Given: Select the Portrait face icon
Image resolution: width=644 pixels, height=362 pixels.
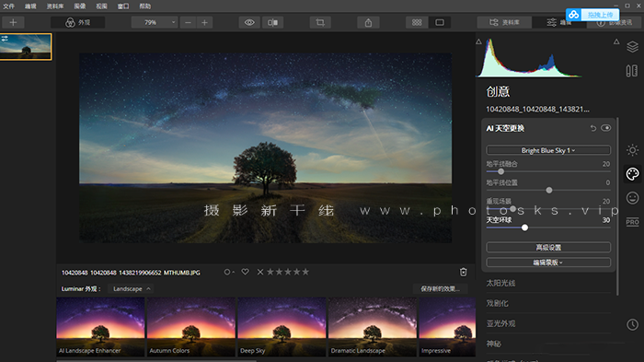Looking at the screenshot, I should 633,198.
